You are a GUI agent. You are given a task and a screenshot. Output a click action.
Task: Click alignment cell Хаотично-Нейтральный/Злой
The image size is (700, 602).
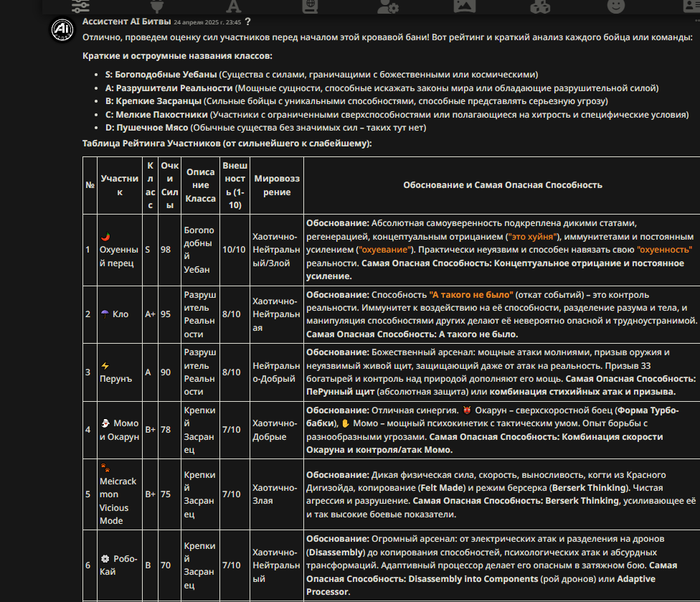tap(276, 250)
